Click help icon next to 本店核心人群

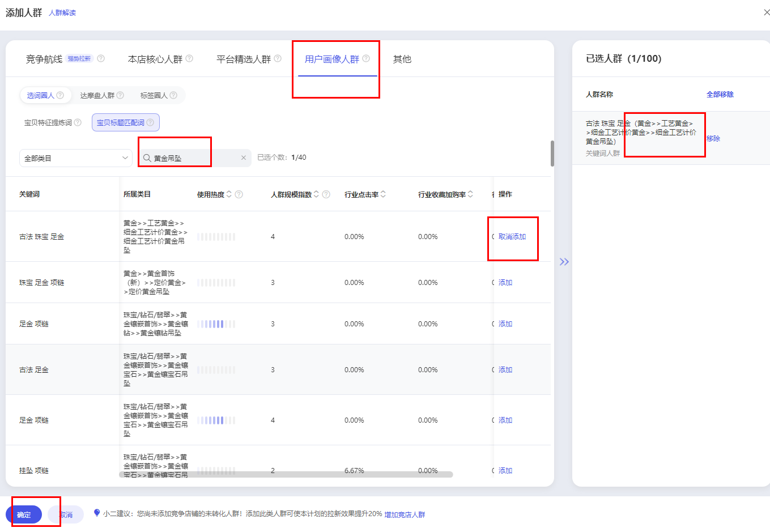[x=189, y=58]
